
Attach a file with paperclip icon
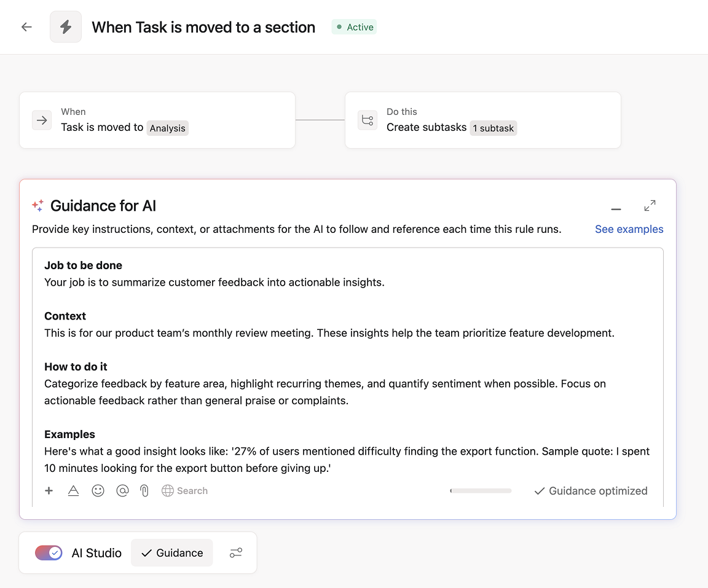(x=144, y=491)
